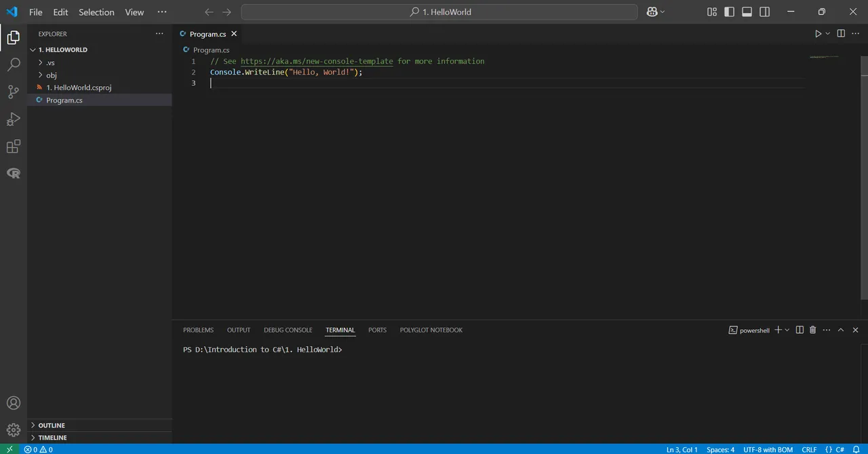
Task: Go back with the navigation arrow
Action: tap(209, 12)
